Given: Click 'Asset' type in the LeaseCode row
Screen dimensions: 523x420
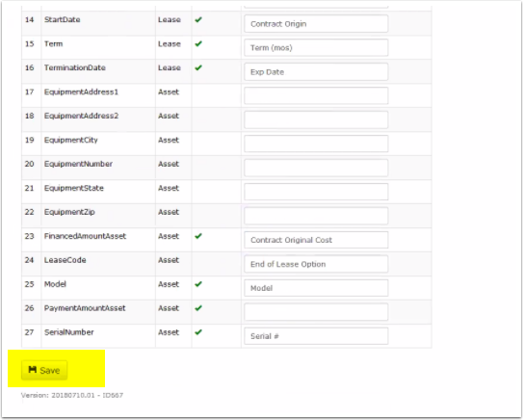Looking at the screenshot, I should point(169,260).
